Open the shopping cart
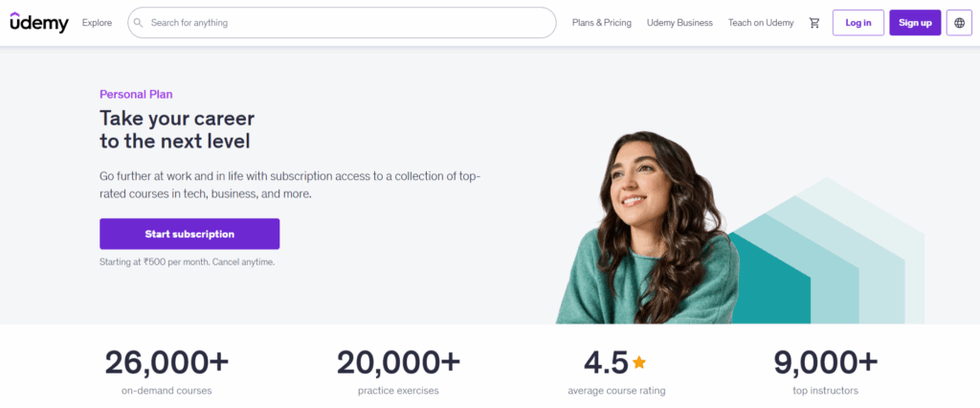The image size is (980, 408). 814,23
